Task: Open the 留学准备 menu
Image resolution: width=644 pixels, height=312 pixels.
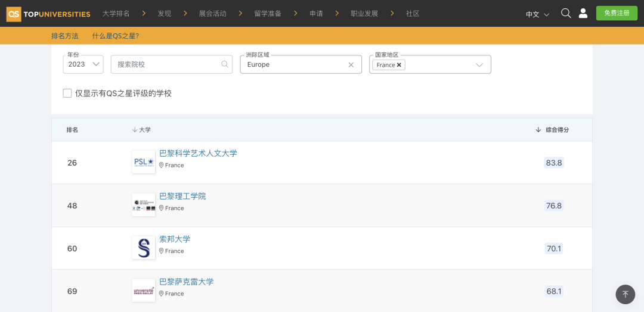Action: click(268, 14)
